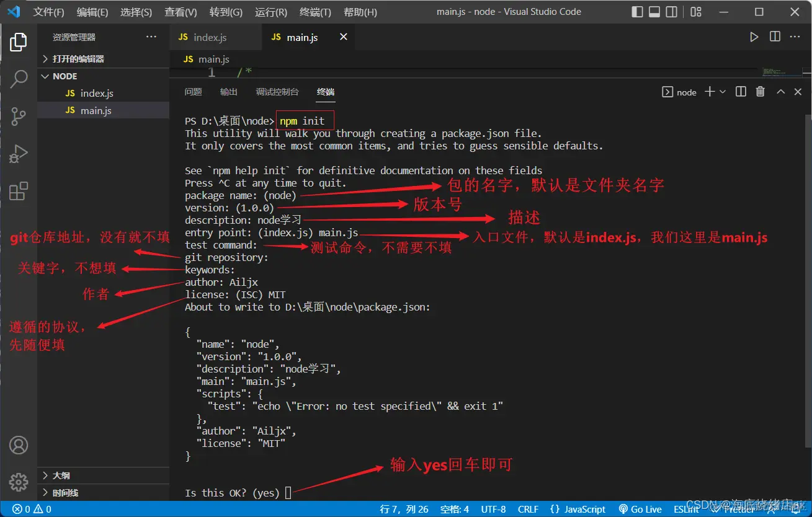Click the node terminal shell label
Image resolution: width=812 pixels, height=517 pixels.
point(680,92)
